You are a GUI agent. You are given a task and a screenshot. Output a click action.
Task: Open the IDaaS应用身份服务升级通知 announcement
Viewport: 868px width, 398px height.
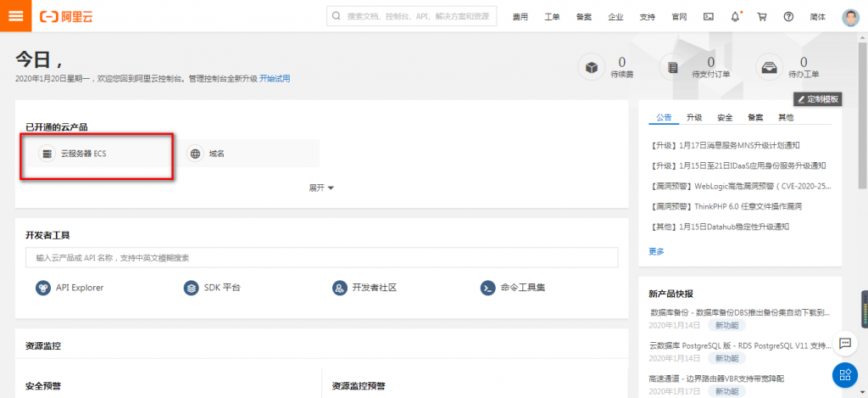(x=737, y=165)
